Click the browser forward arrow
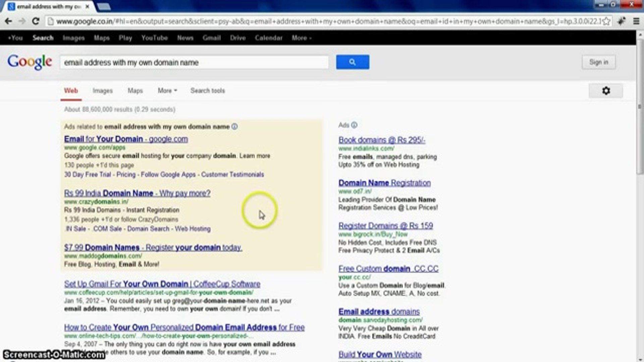Screen dimensions: 644x362 (x=22, y=21)
